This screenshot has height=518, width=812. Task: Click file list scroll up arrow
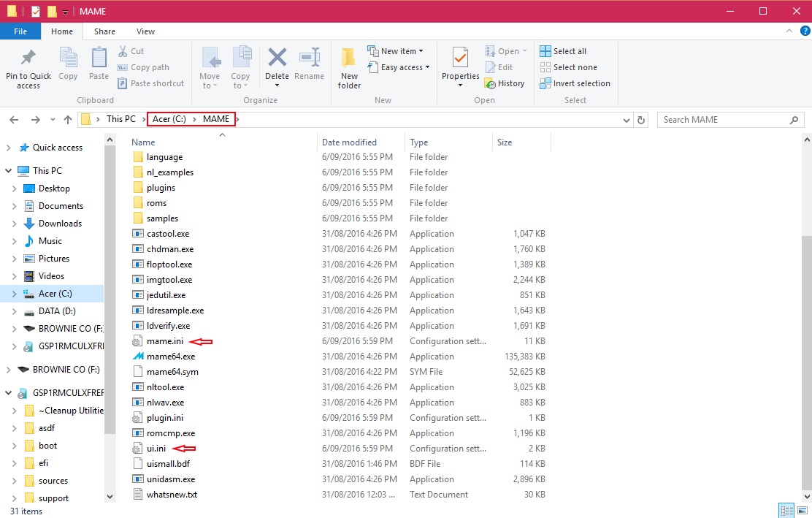click(806, 140)
